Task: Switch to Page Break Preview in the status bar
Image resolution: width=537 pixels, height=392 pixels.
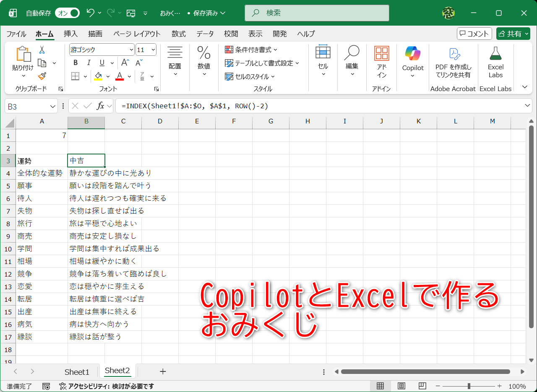Action: click(422, 386)
